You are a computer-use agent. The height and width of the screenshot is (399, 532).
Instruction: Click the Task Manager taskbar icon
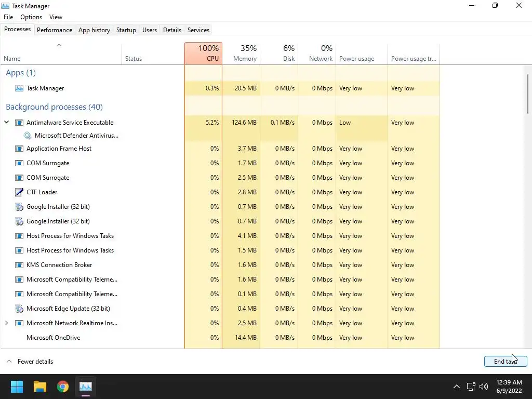86,387
